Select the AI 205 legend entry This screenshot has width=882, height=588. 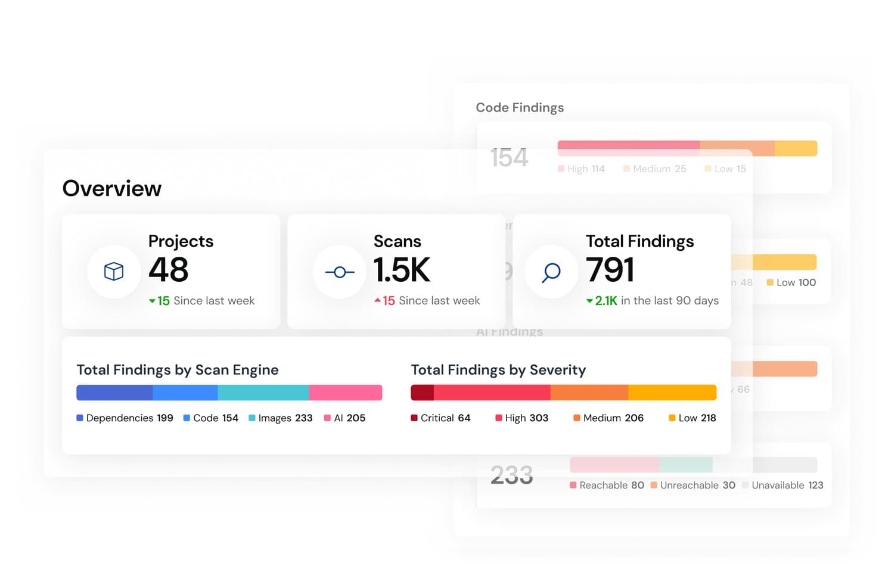tap(344, 418)
